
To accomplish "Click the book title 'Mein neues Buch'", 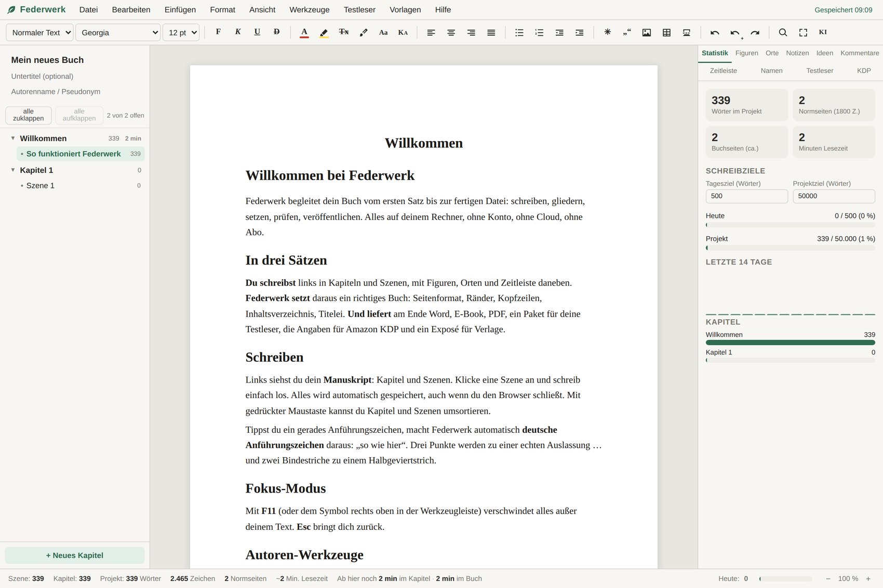I will click(75, 60).
